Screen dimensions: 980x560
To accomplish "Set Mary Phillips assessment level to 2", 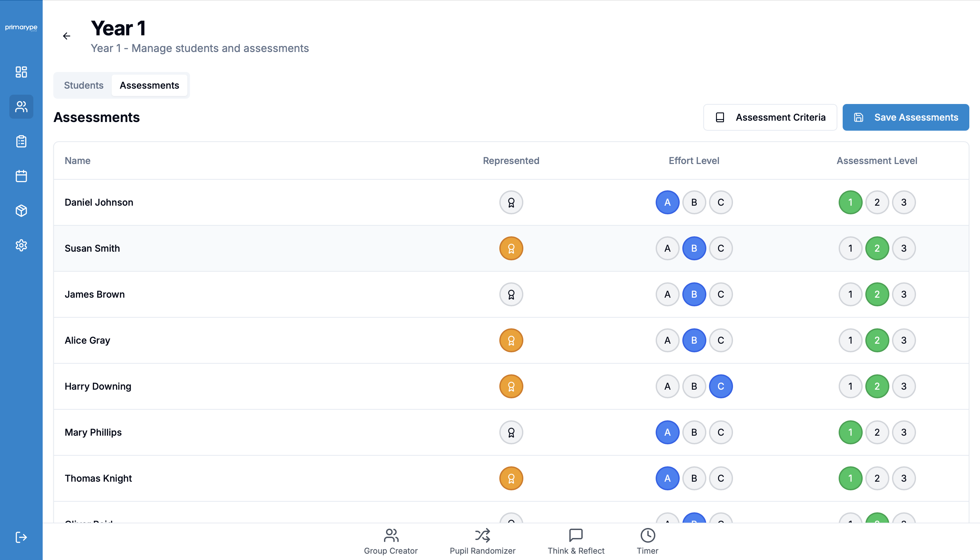I will (877, 432).
